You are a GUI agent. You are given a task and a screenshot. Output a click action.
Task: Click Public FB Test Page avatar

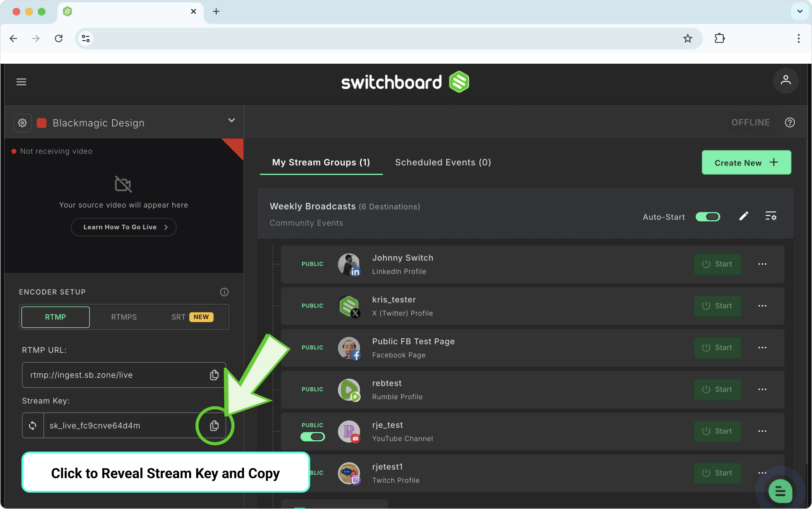[x=349, y=348]
